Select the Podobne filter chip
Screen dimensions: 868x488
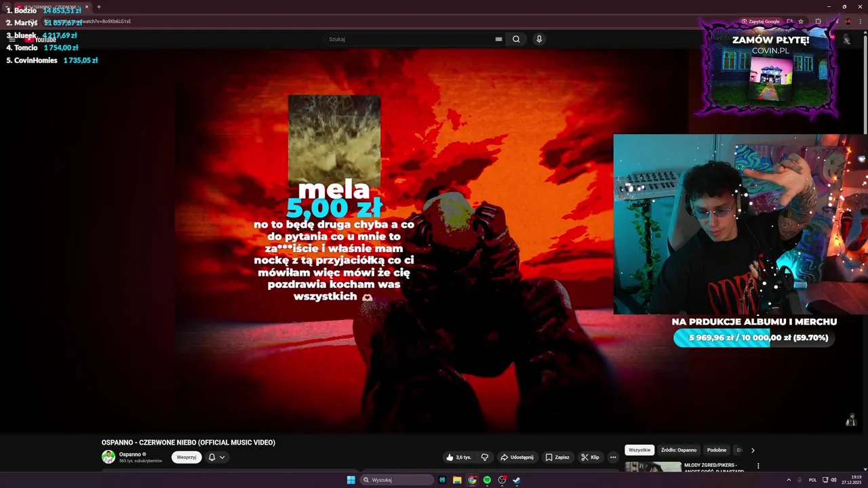(717, 450)
